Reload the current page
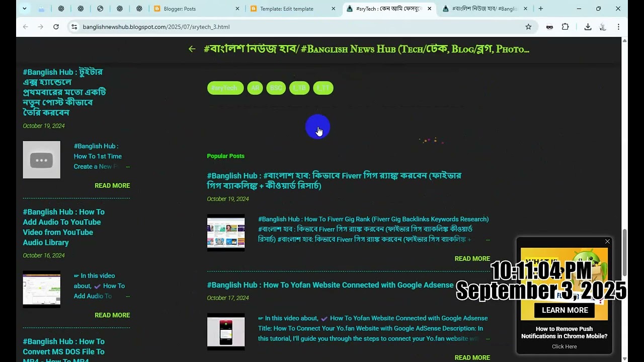The width and height of the screenshot is (644, 362). tap(56, 27)
